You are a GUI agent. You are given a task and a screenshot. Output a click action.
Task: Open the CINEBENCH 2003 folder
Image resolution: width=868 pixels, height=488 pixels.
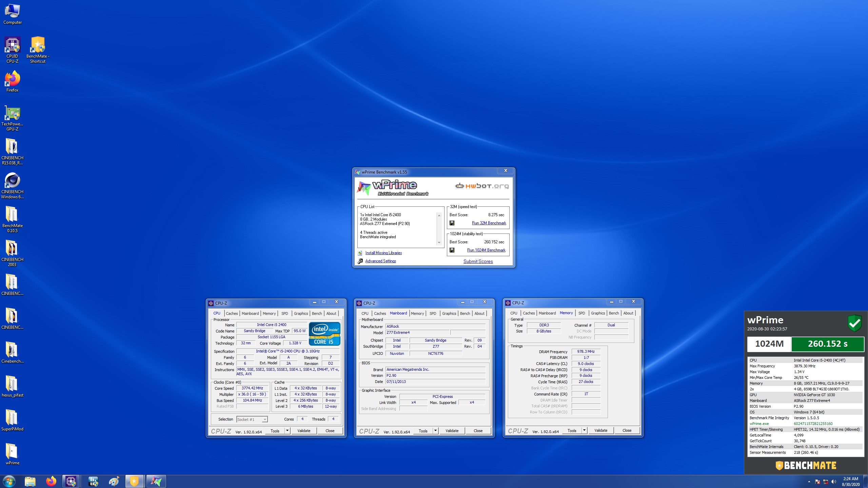(13, 253)
